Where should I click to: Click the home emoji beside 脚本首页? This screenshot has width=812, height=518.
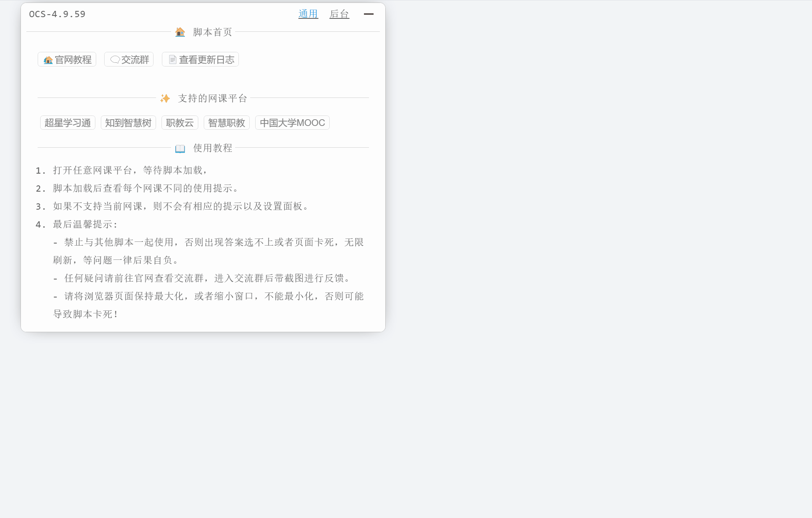pyautogui.click(x=179, y=32)
